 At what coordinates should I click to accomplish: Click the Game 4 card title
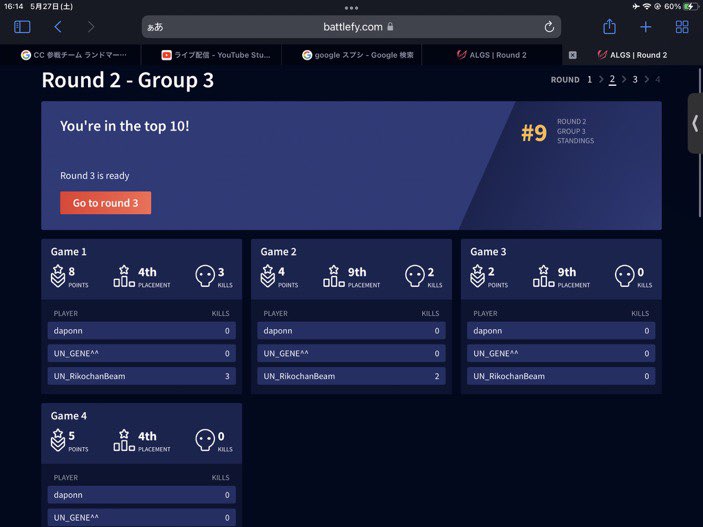tap(69, 416)
